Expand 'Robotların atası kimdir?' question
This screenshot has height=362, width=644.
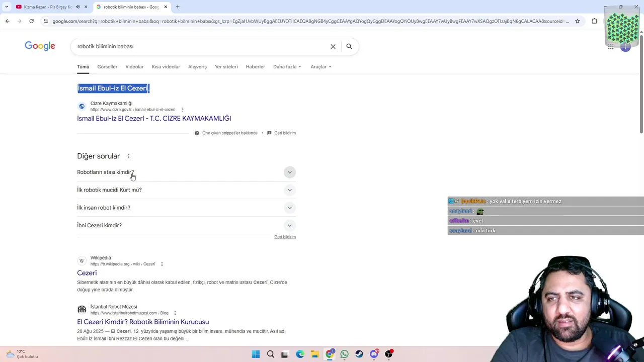pos(186,172)
